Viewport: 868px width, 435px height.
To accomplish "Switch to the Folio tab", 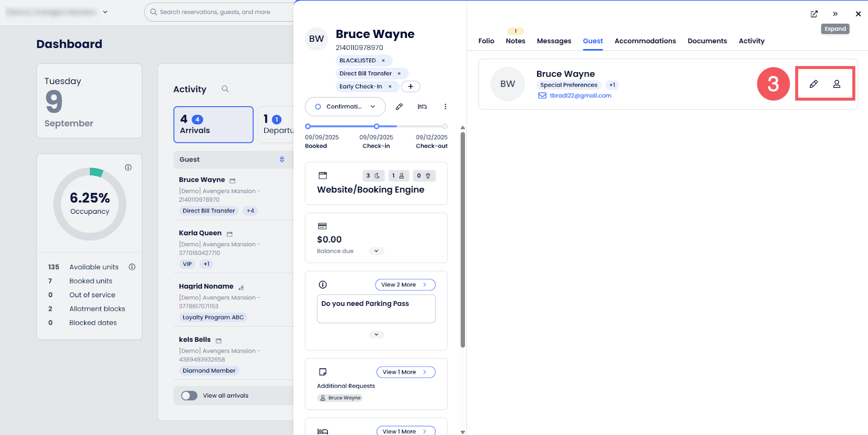I will [486, 41].
